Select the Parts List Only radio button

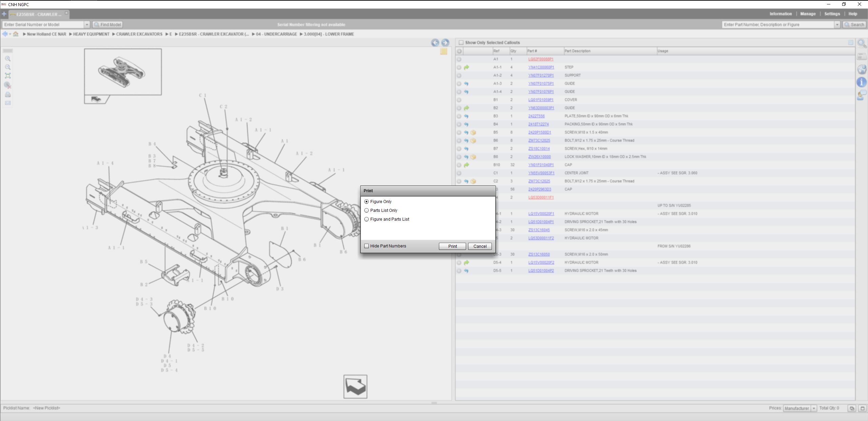[x=367, y=210]
